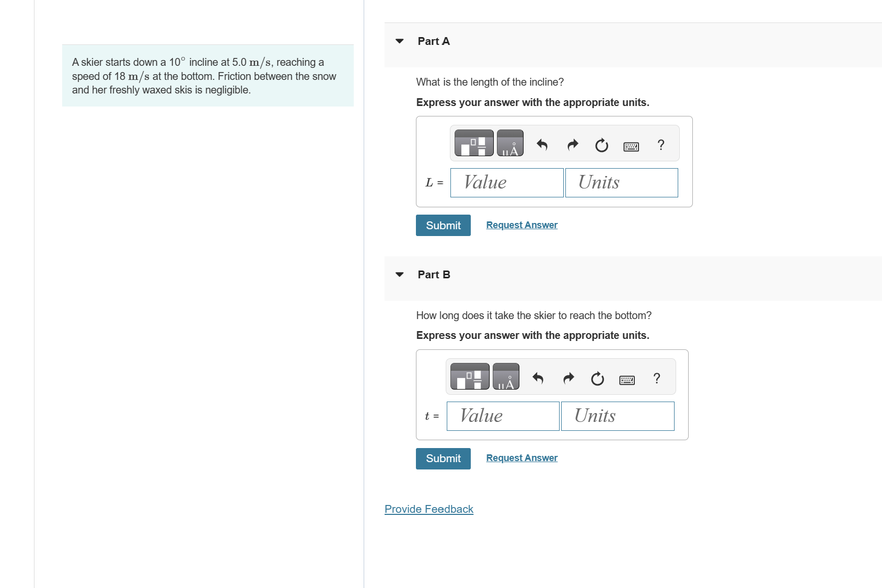882x588 pixels.
Task: Collapse the Part B section
Action: pyautogui.click(x=400, y=275)
